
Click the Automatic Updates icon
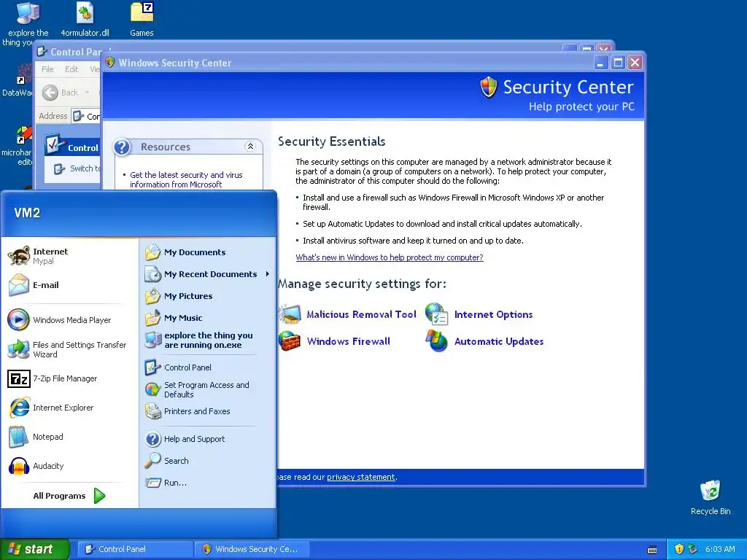point(437,341)
